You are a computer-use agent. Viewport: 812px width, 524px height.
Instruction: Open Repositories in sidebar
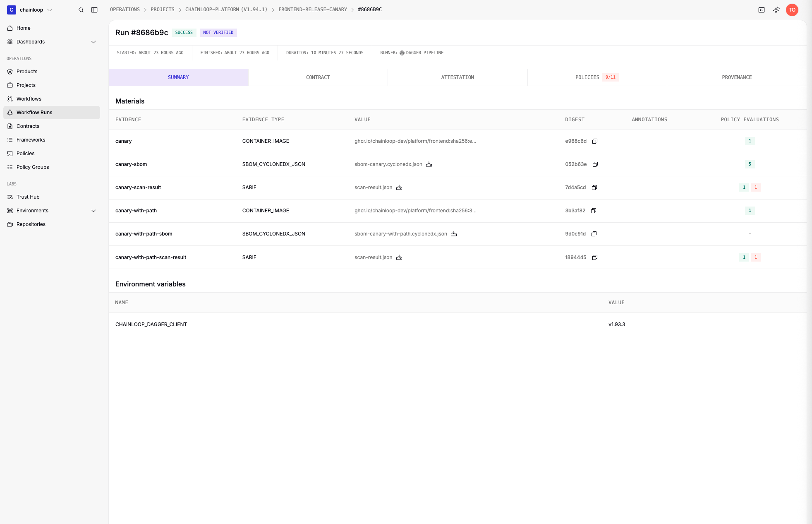52,224
